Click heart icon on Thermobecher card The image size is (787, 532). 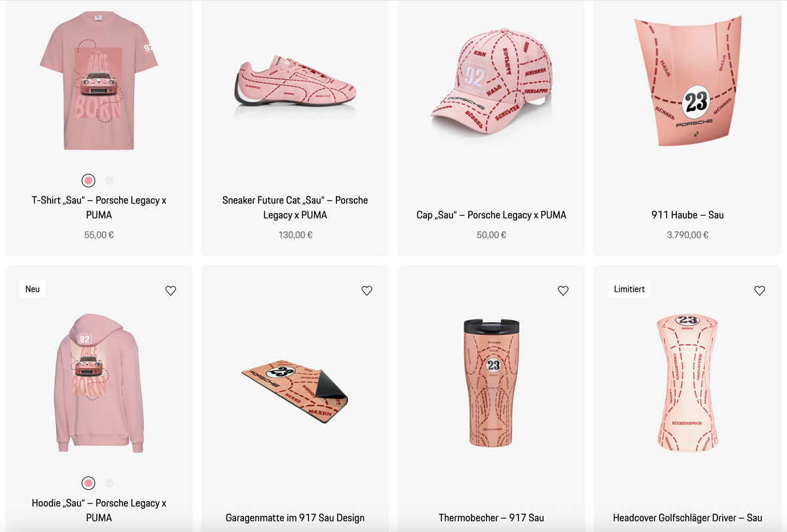click(x=563, y=291)
